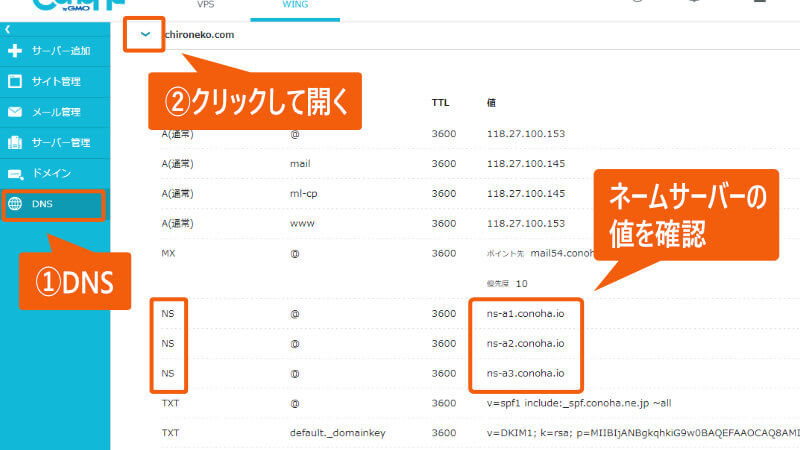Click TTL 3600 in ml-cp row
800x450 pixels.
444,194
